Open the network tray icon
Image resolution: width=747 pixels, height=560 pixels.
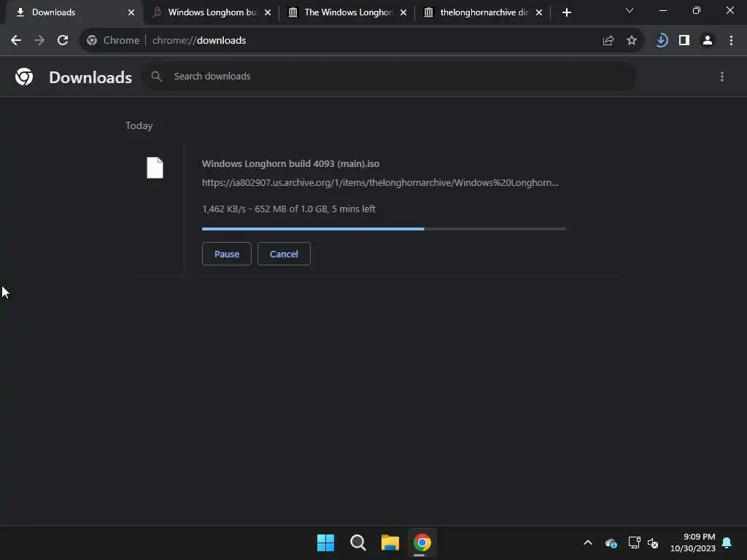coord(634,542)
